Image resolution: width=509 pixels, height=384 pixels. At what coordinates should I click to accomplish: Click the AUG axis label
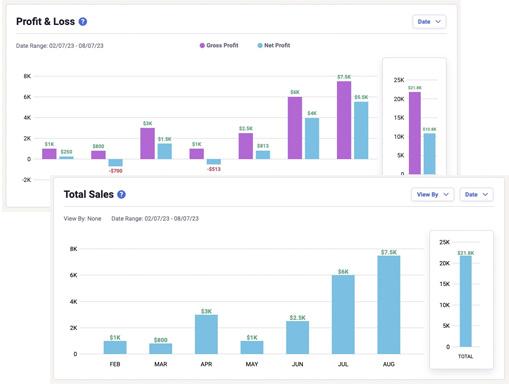click(x=389, y=364)
